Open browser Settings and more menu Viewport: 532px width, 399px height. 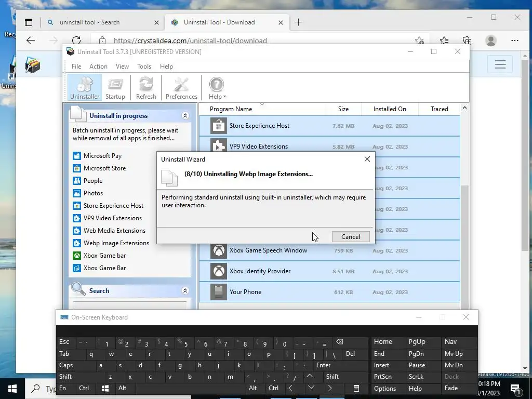[x=515, y=41]
